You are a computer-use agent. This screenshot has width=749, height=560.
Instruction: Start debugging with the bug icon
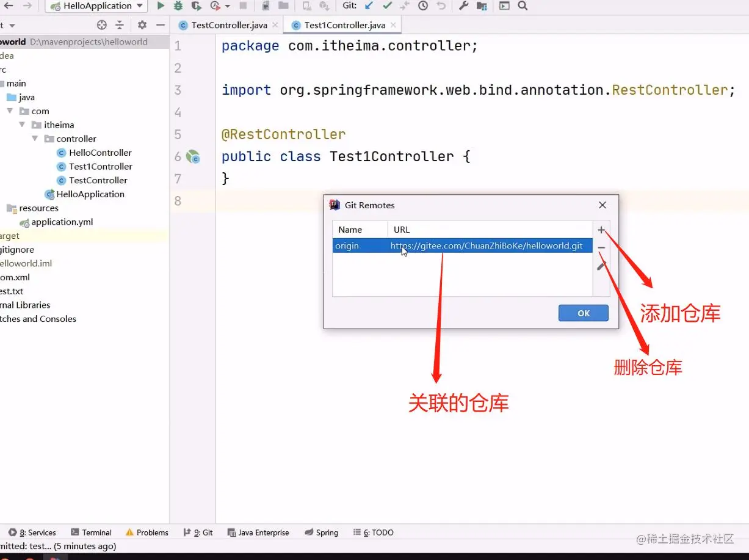178,5
